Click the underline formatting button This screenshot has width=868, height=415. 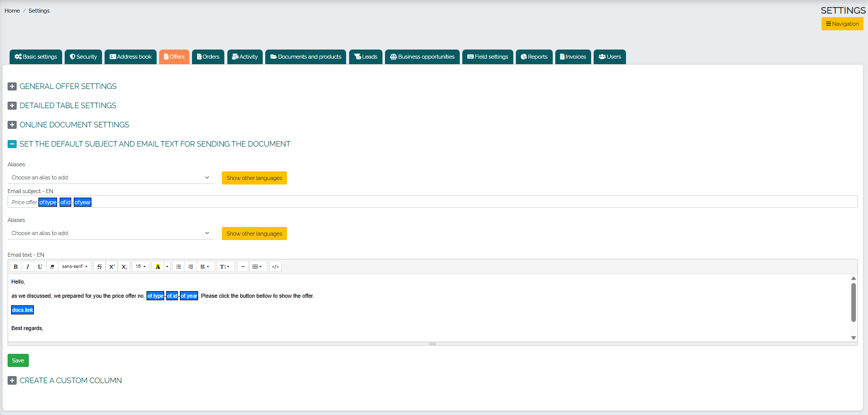coord(40,266)
